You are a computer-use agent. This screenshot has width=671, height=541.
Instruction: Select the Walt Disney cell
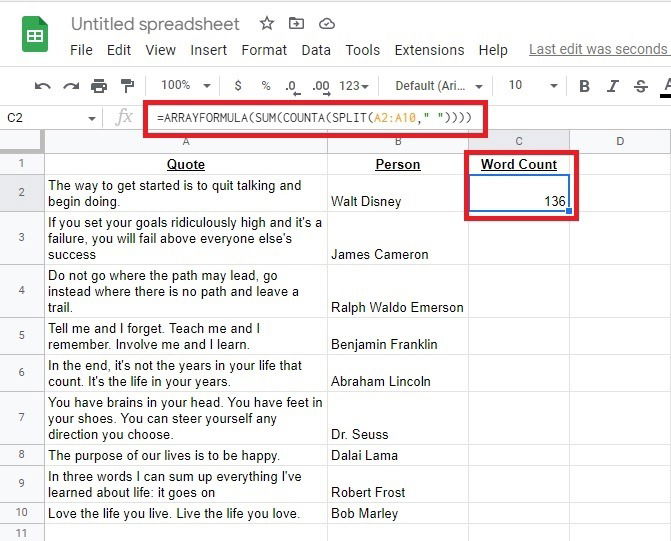(398, 193)
